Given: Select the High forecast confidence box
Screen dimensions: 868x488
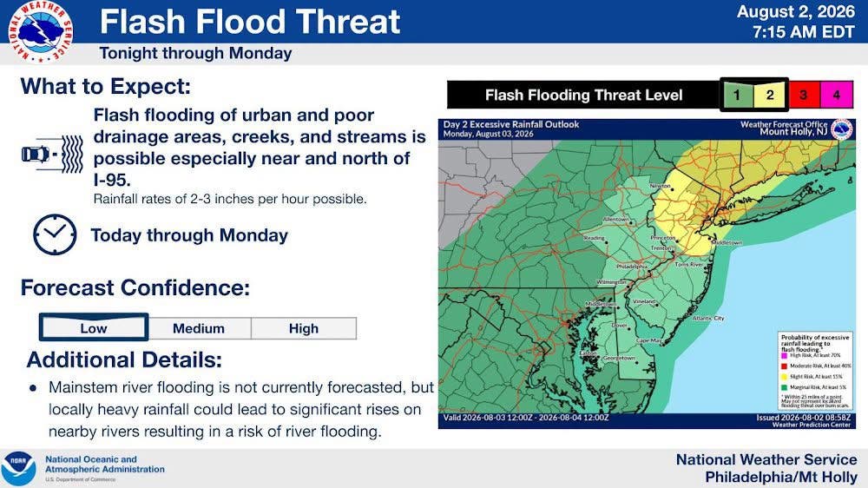Looking at the screenshot, I should [304, 328].
